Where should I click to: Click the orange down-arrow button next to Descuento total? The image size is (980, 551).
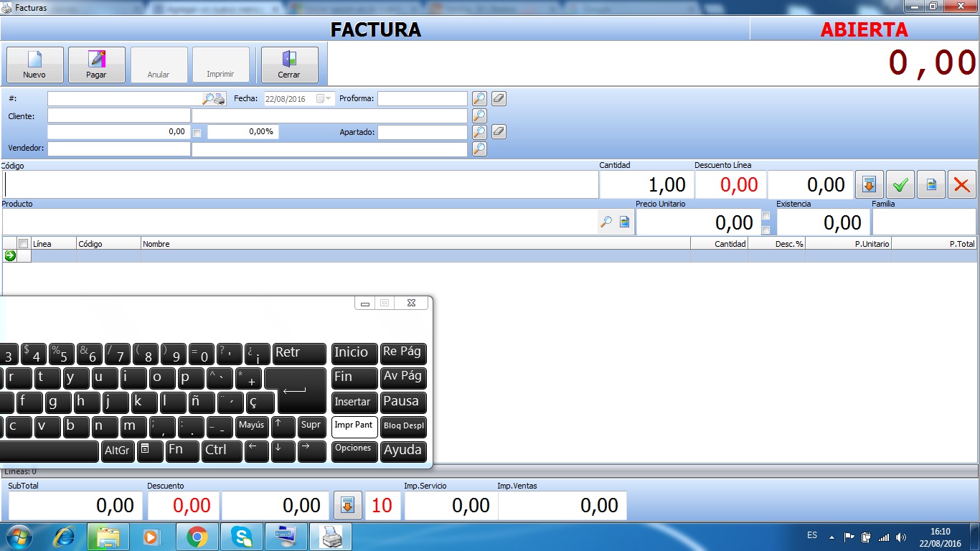coord(347,506)
